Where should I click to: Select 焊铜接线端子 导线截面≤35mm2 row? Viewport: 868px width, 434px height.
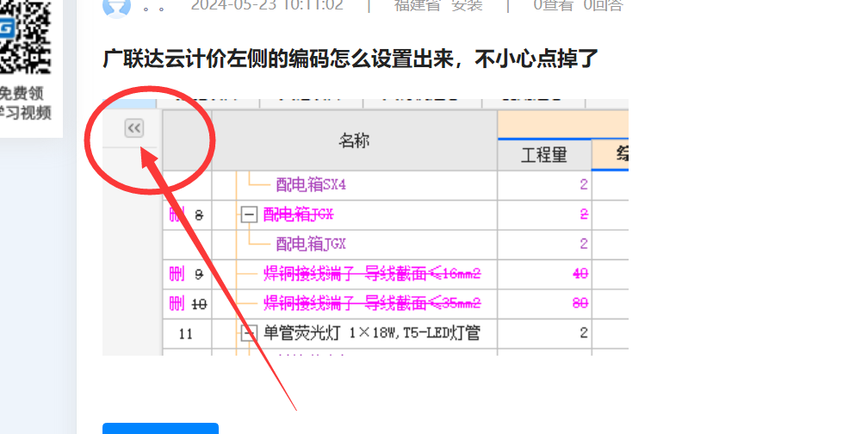coord(372,303)
